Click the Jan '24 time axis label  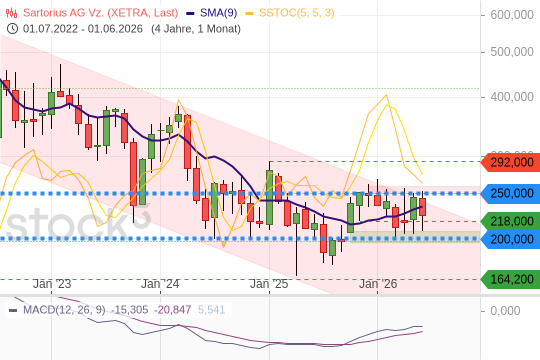click(x=160, y=284)
